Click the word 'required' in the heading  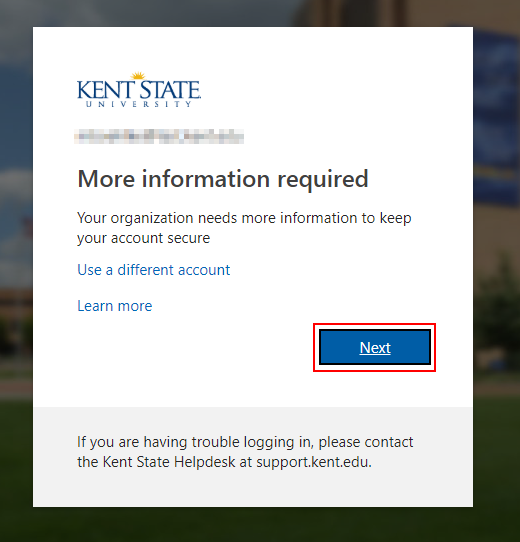pyautogui.click(x=323, y=180)
